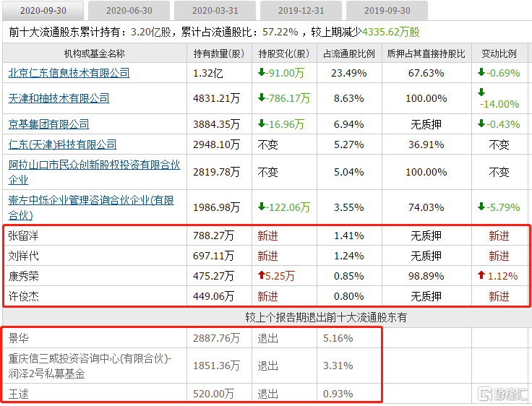The image size is (532, 406).
Task: Click the 持股变化(股) column header
Action: tap(284, 53)
